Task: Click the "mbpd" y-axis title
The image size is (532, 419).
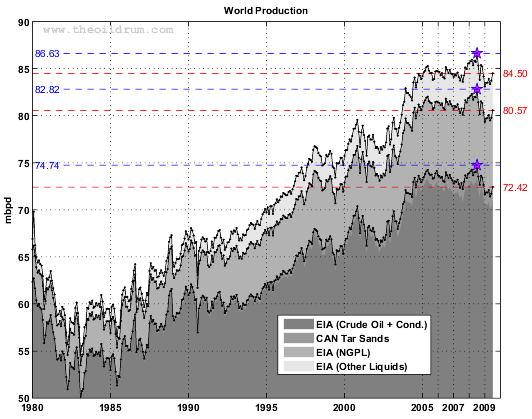Action: coord(8,210)
